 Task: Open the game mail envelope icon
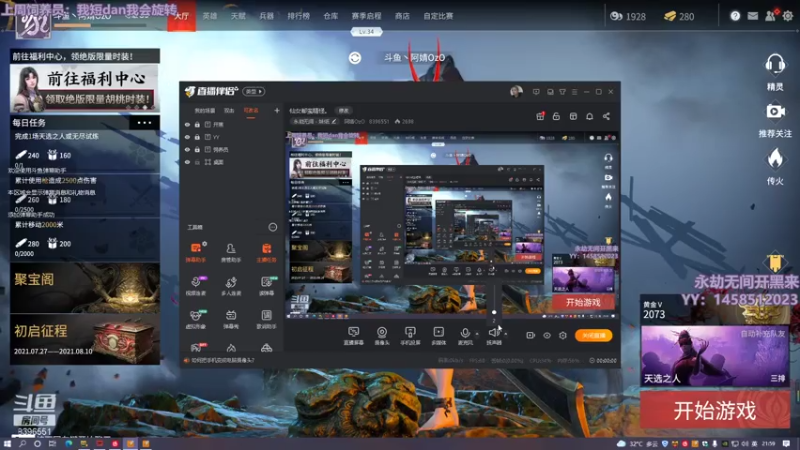coord(753,16)
